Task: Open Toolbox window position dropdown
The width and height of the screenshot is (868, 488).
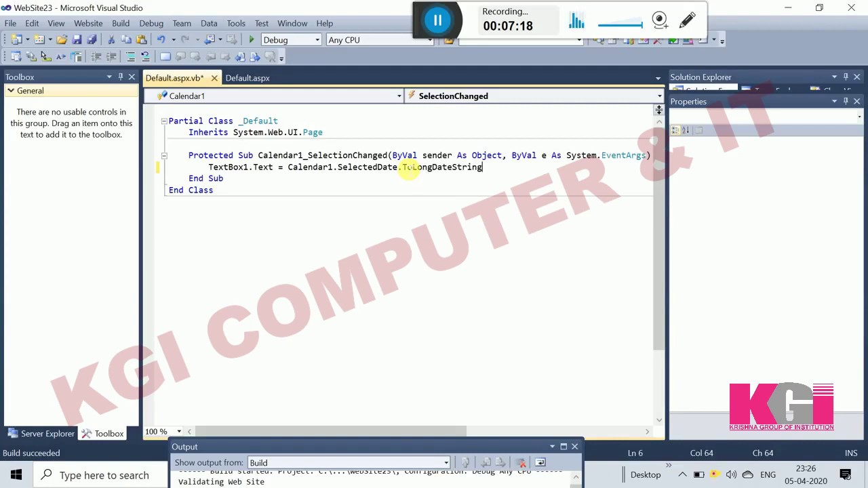Action: [x=109, y=77]
